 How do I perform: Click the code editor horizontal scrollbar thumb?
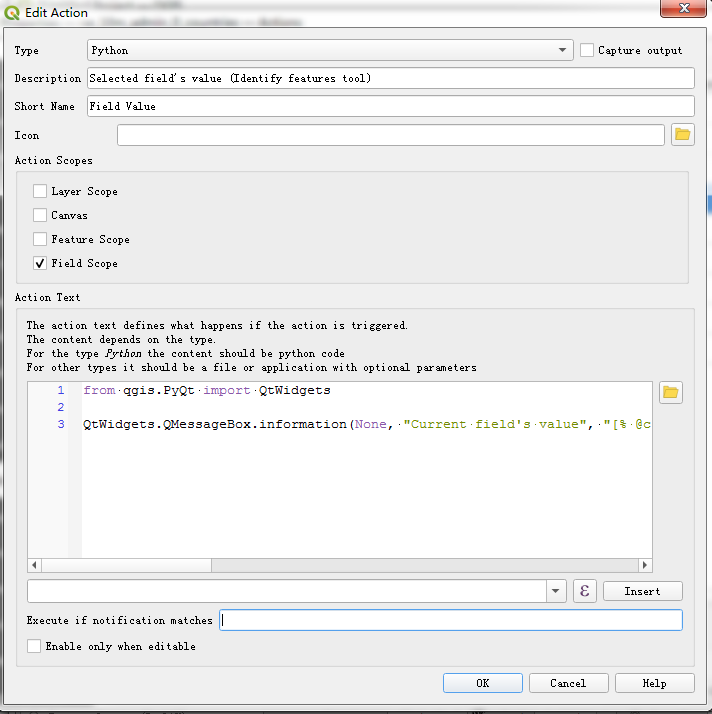127,565
